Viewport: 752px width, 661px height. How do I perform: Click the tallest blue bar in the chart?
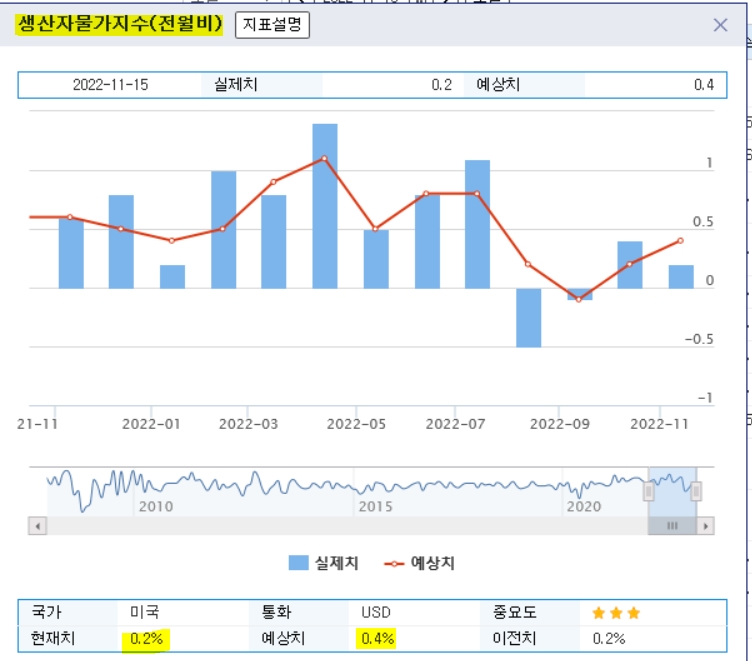pyautogui.click(x=325, y=206)
